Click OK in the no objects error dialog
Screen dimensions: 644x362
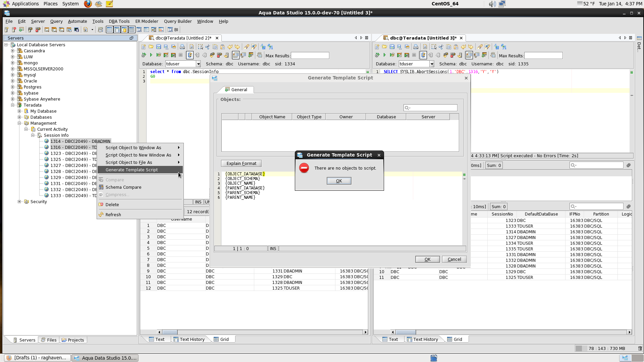pos(339,181)
